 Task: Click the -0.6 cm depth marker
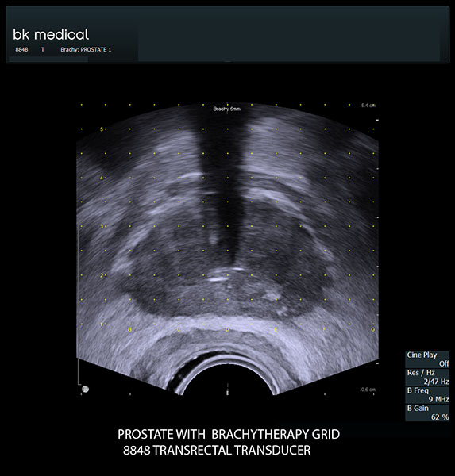pos(368,390)
